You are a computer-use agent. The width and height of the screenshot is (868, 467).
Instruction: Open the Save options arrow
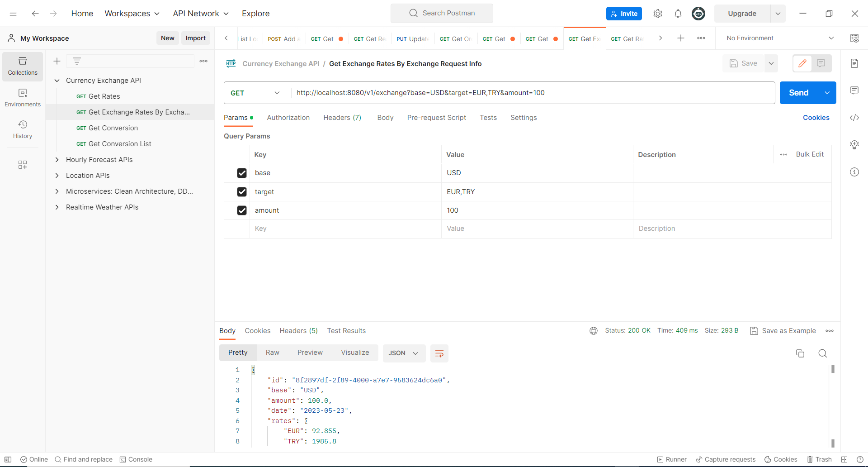pos(771,63)
